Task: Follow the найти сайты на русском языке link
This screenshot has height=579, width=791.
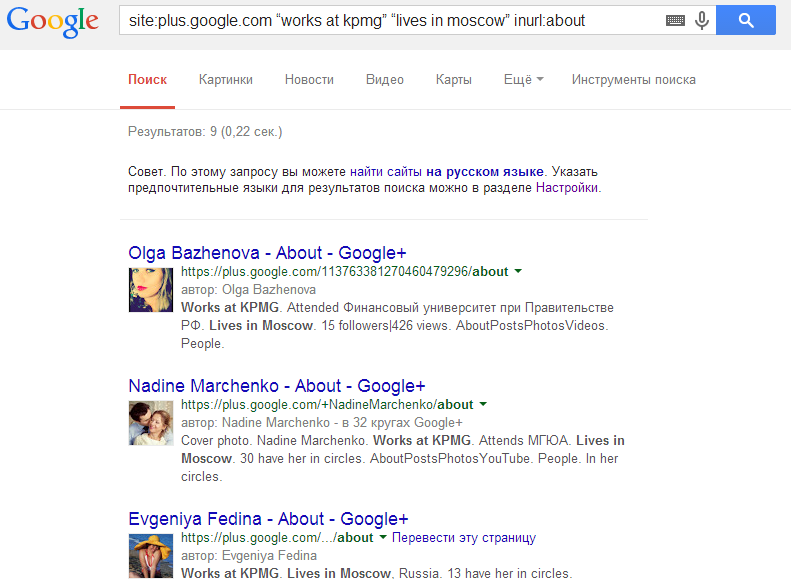Action: pos(446,172)
